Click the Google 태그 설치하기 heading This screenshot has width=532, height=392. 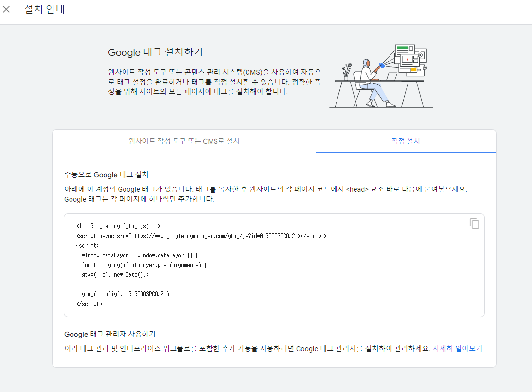[x=156, y=52]
